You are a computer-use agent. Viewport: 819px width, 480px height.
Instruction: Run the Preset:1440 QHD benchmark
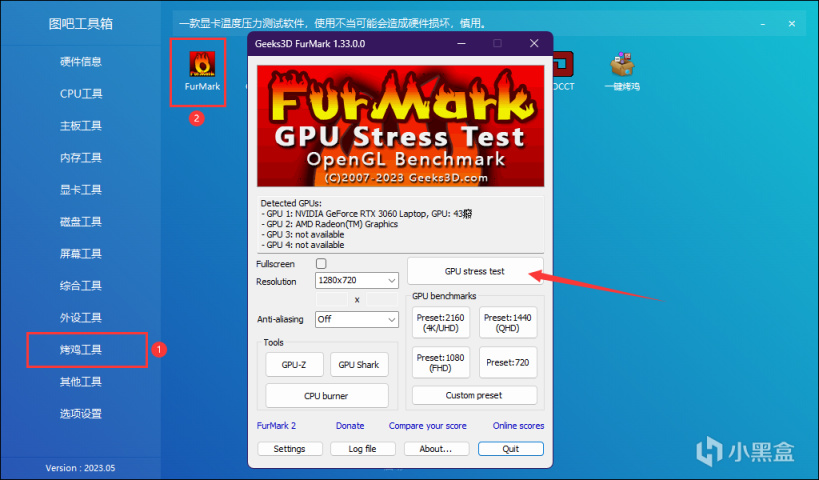click(x=508, y=323)
